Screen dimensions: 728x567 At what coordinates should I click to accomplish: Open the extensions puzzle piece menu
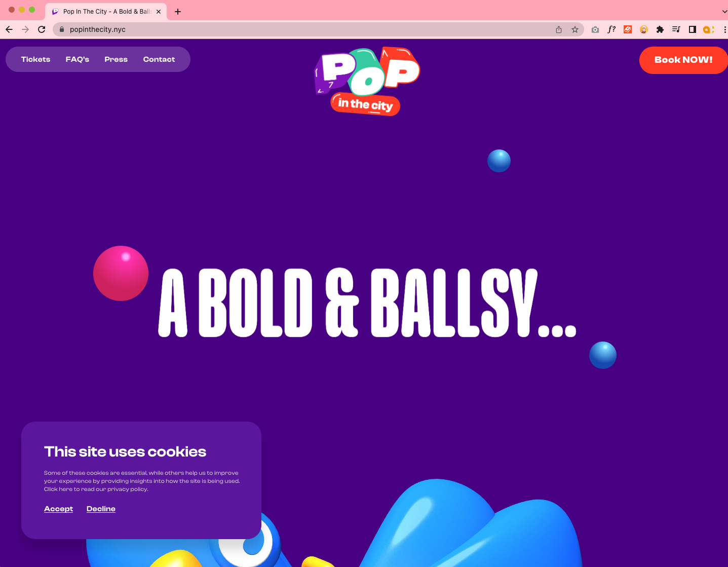coord(660,29)
